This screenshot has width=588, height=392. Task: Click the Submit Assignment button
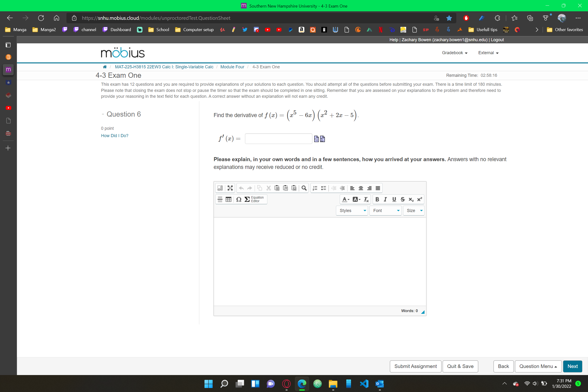[415, 366]
